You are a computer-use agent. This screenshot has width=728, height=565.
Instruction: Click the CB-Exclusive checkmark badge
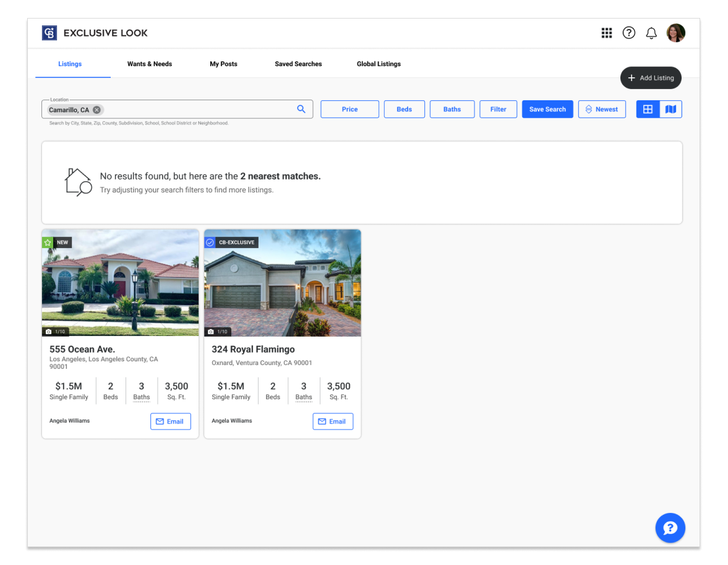coord(210,243)
